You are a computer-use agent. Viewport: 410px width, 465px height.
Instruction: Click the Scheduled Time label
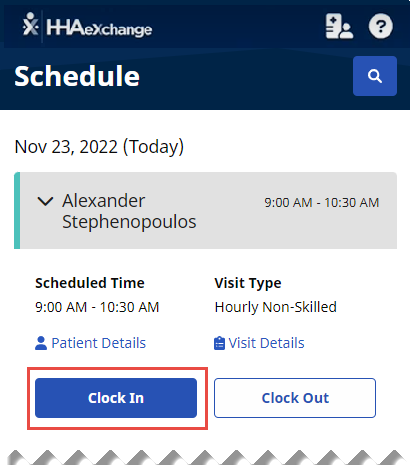coord(90,283)
